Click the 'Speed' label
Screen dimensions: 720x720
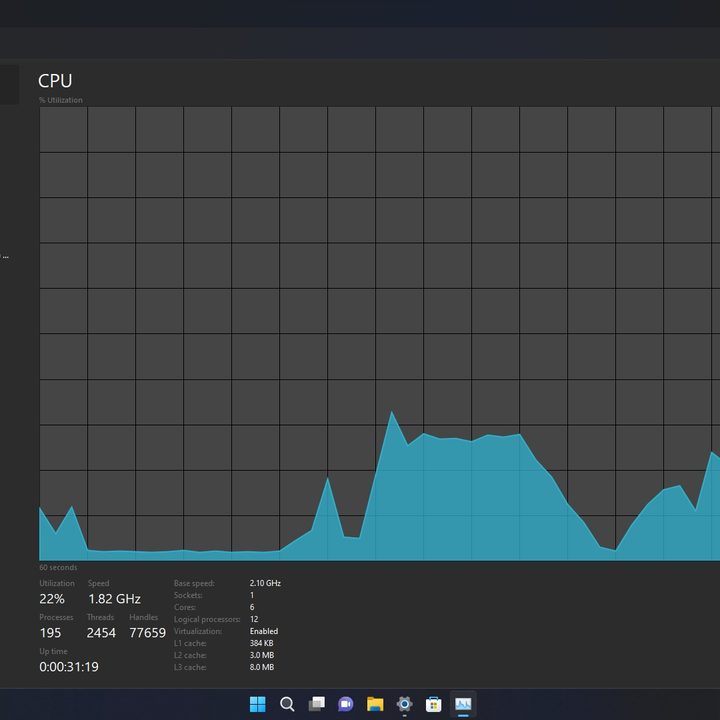pyautogui.click(x=99, y=583)
